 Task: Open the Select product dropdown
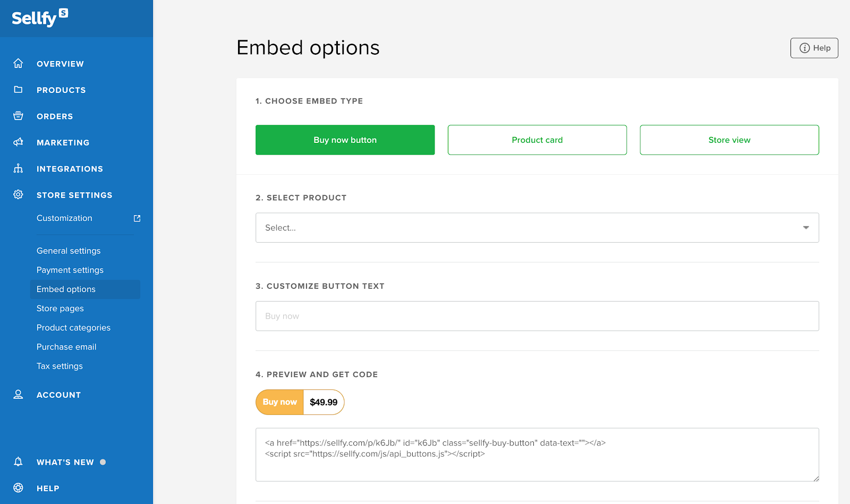[537, 228]
